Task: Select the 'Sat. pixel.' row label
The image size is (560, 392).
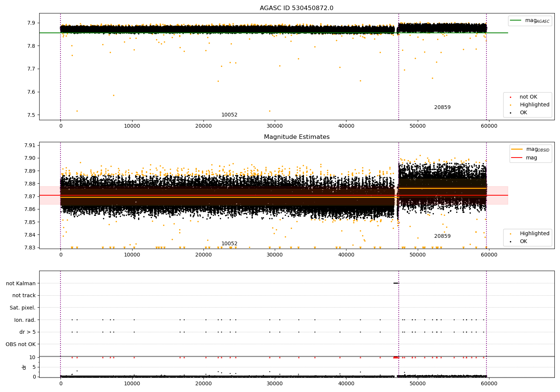Action: (x=23, y=308)
